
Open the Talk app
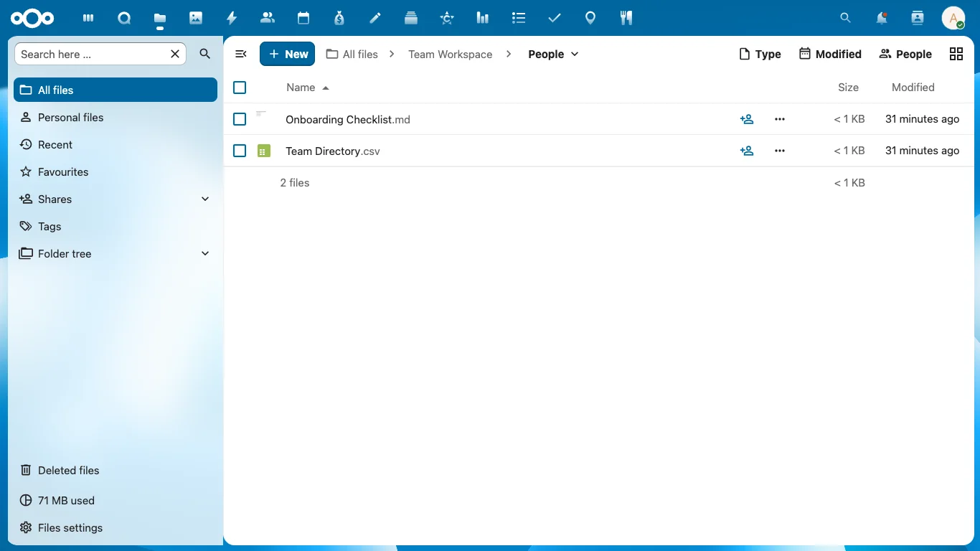(124, 18)
